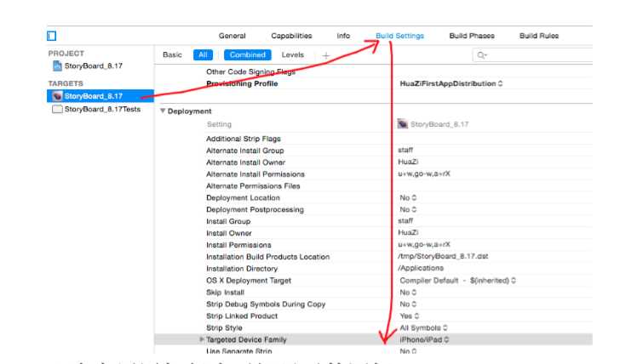
Task: Click Install Owner setting name
Action: point(229,233)
